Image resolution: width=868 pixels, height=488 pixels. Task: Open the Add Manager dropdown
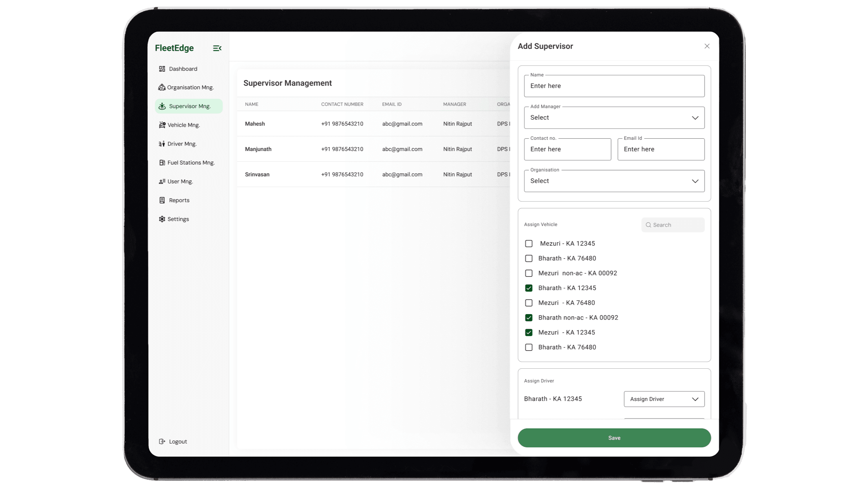click(614, 117)
